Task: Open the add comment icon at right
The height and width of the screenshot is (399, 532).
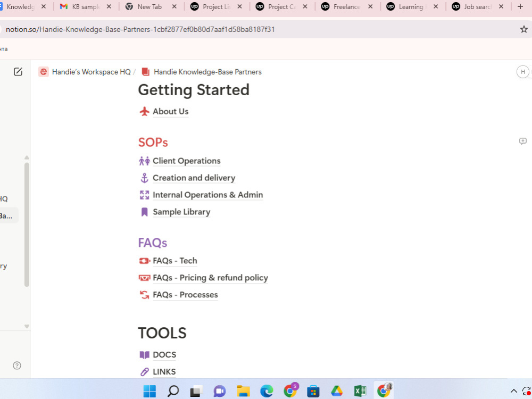Action: coord(523,141)
